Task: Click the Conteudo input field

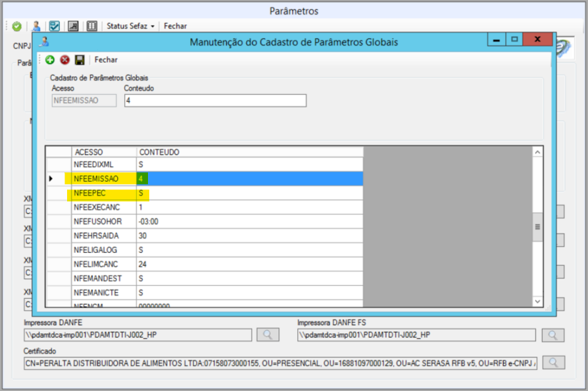Action: click(x=215, y=101)
